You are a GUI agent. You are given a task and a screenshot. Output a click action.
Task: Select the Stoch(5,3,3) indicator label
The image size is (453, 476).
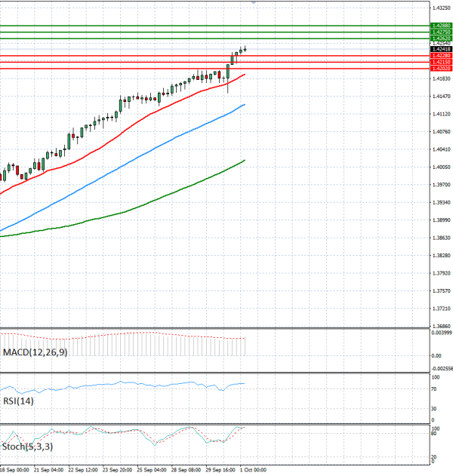27,447
